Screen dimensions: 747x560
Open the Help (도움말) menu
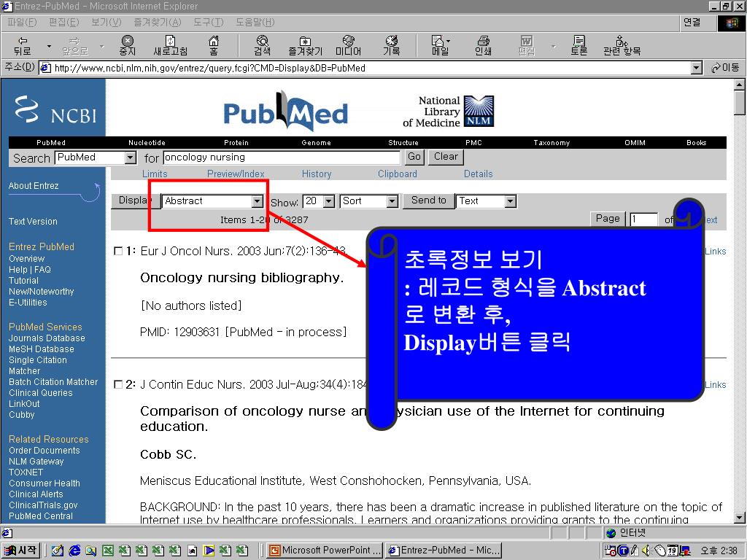[x=255, y=23]
